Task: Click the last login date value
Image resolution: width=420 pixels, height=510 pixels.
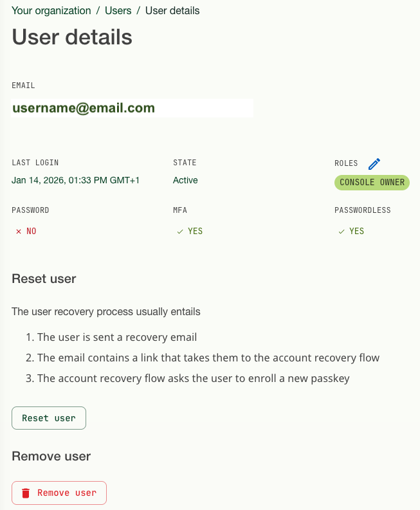Action: click(75, 180)
